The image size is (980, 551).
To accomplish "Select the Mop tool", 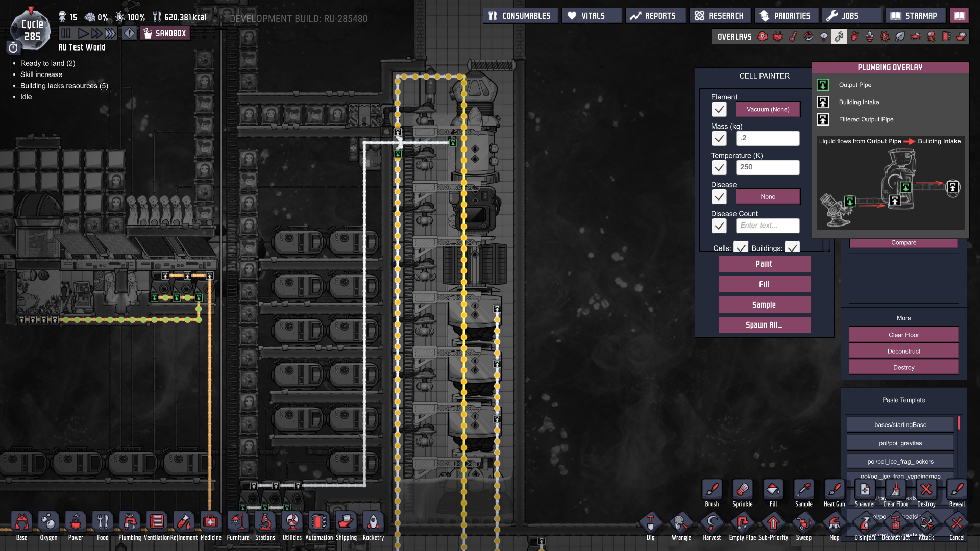I will tap(834, 524).
